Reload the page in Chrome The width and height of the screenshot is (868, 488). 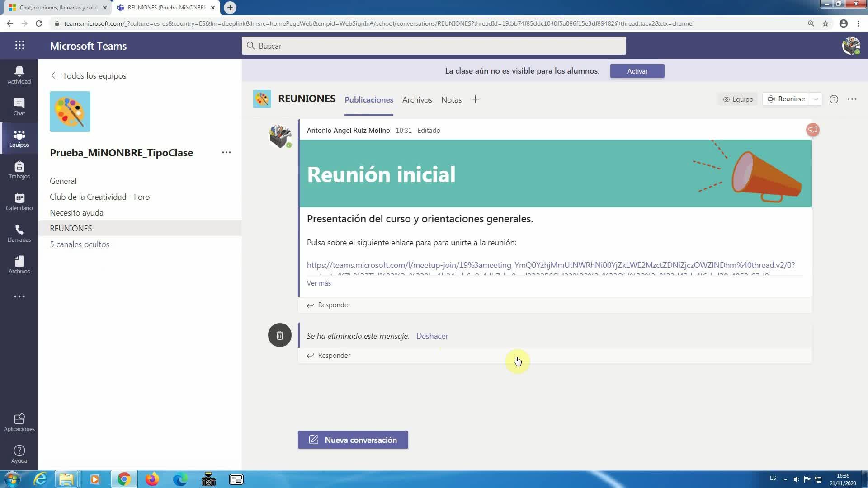coord(39,23)
